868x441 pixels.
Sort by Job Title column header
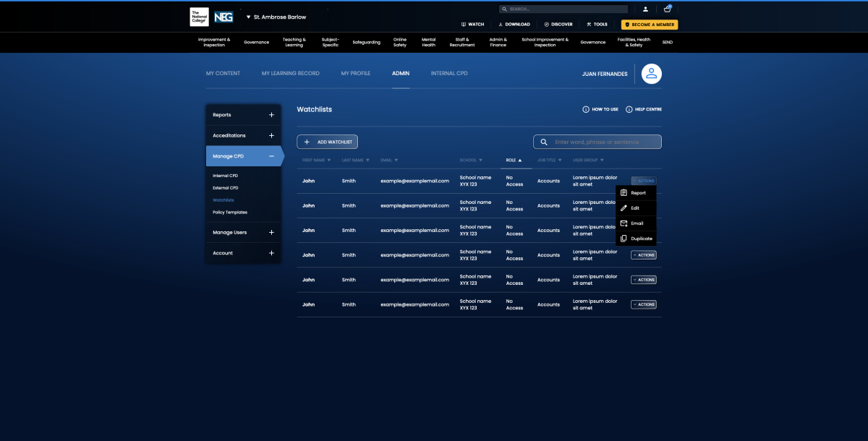[549, 160]
